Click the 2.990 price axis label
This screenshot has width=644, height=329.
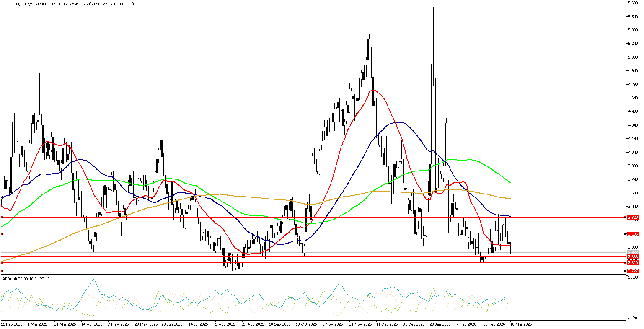pyautogui.click(x=633, y=247)
